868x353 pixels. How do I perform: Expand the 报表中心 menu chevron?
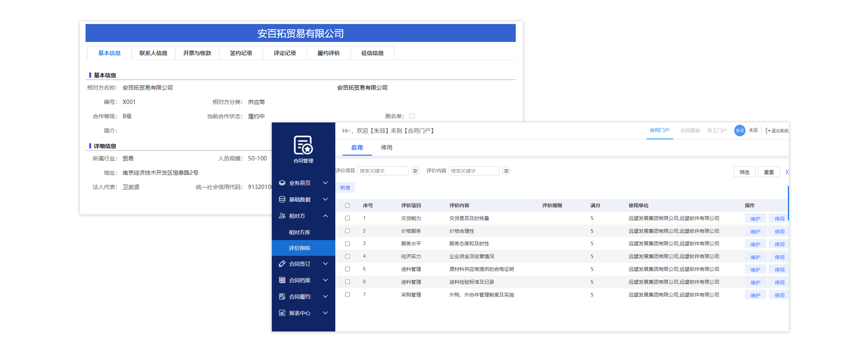325,313
